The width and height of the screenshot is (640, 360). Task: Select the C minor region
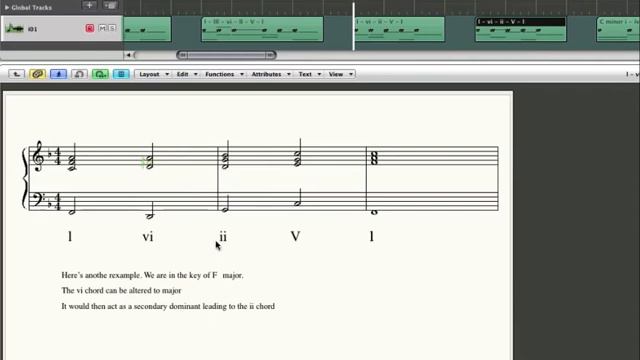(x=618, y=29)
